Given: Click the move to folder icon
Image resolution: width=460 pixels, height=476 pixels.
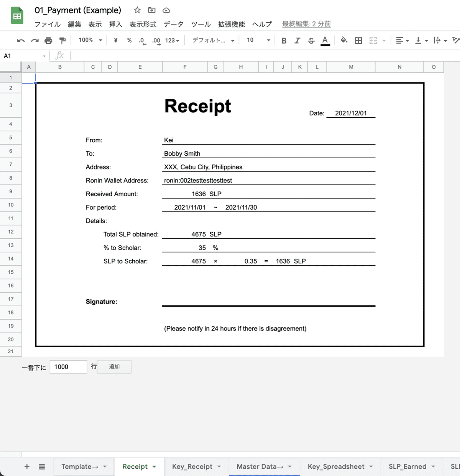Looking at the screenshot, I should point(152,10).
